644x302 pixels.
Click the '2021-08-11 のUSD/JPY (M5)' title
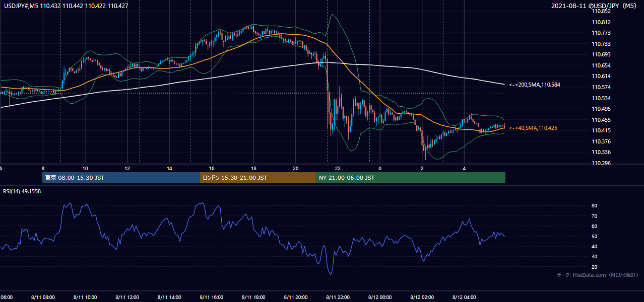594,6
